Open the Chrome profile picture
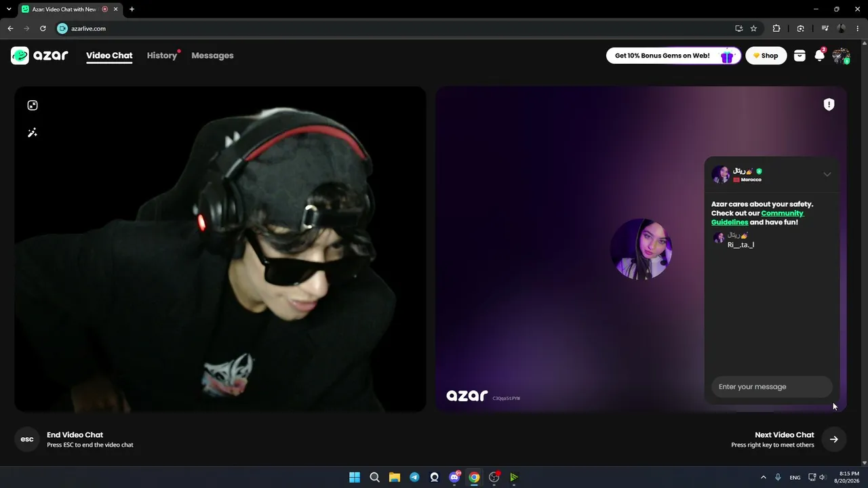Viewport: 868px width, 488px height. click(842, 28)
